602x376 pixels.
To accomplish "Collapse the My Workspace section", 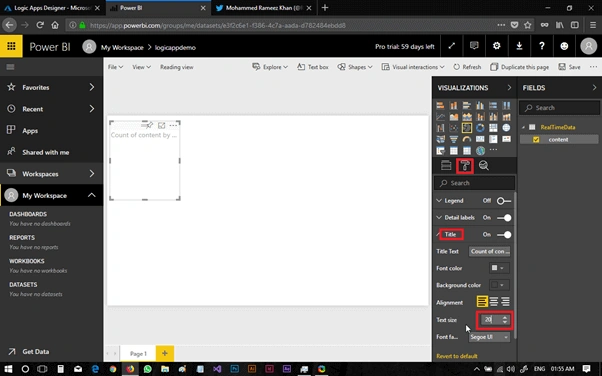I will coord(92,195).
